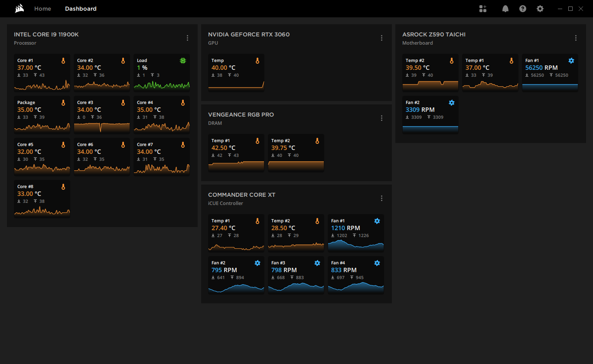The width and height of the screenshot is (593, 364).
Task: Click thermometer icon on Core #3 tile
Action: 123,103
